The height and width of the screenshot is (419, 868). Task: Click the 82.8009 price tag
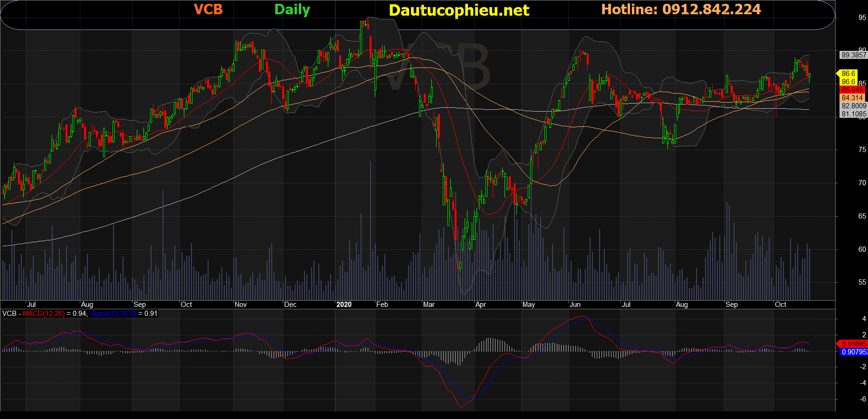853,106
